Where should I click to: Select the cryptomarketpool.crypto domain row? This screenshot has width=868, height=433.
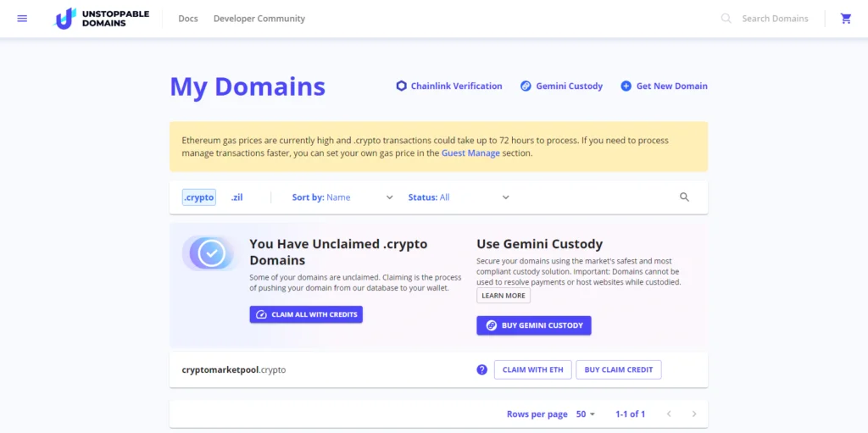438,369
